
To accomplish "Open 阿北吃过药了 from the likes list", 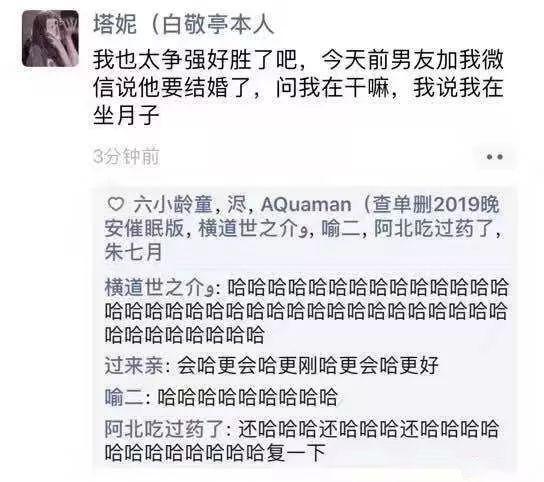I will (434, 229).
